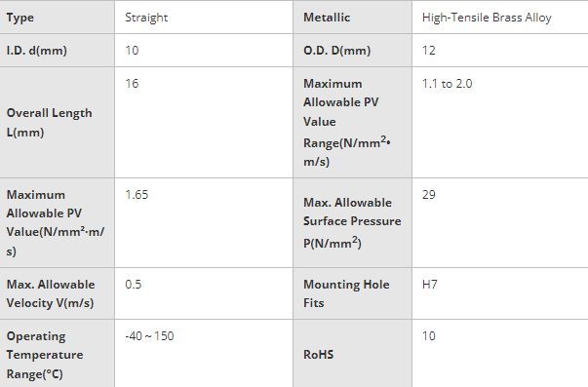Click Maximum Allowable PV Value Range label
The image size is (588, 387).
[347, 122]
